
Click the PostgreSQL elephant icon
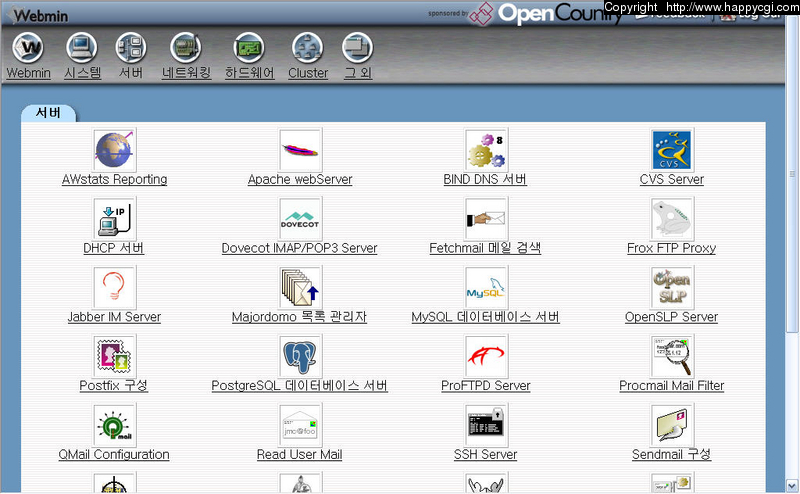pos(300,356)
